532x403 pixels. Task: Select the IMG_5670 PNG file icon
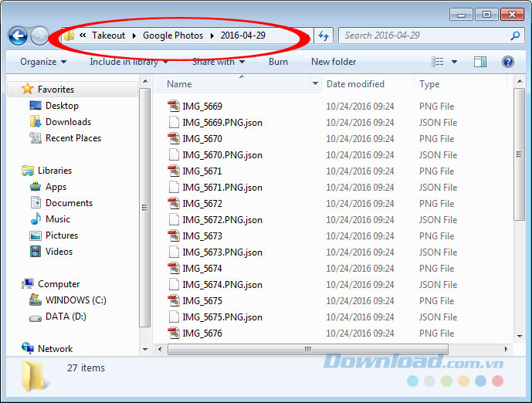[174, 139]
